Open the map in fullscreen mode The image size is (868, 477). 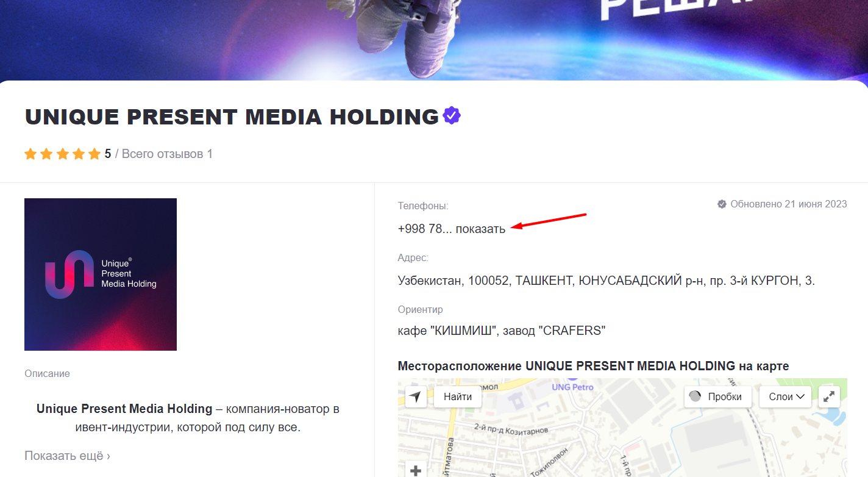829,396
